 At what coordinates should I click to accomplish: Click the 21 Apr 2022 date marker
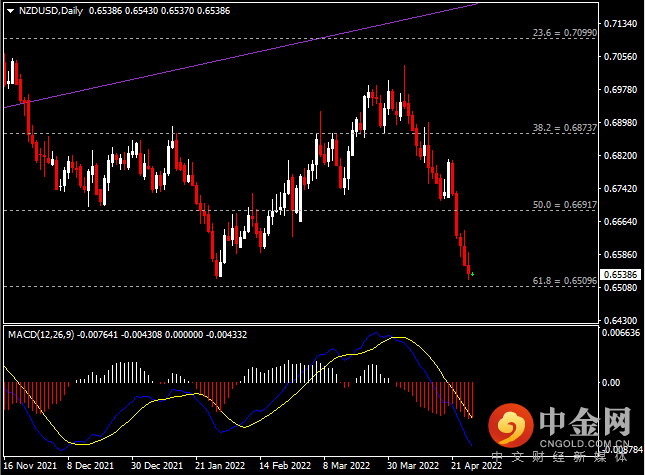point(476,466)
